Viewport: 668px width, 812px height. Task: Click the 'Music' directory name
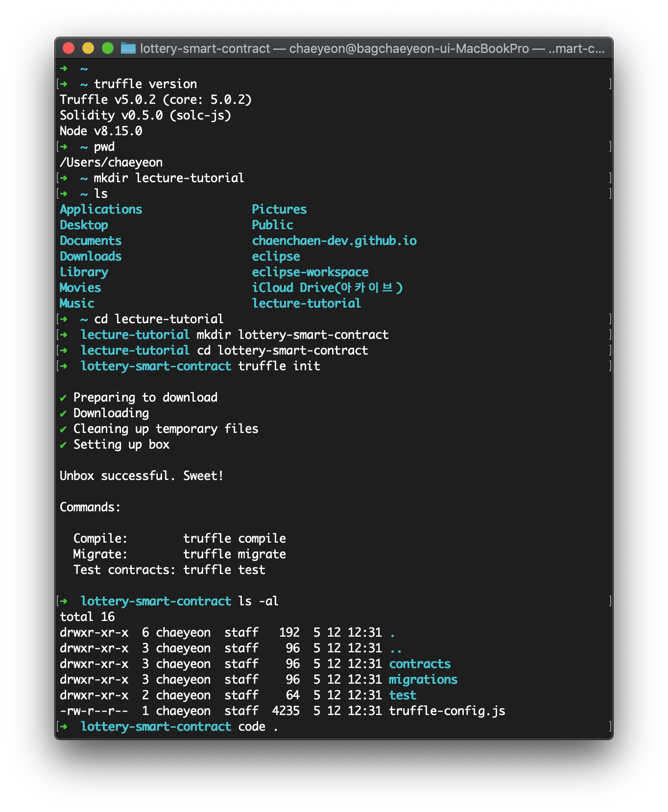click(77, 303)
